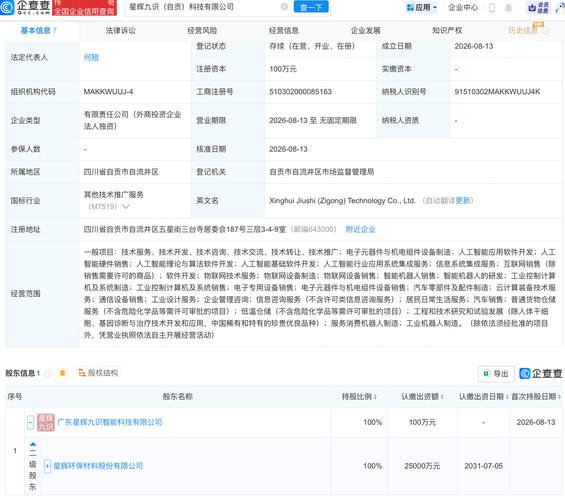Select the organization code MAKKWUUJ-4

(x=108, y=92)
